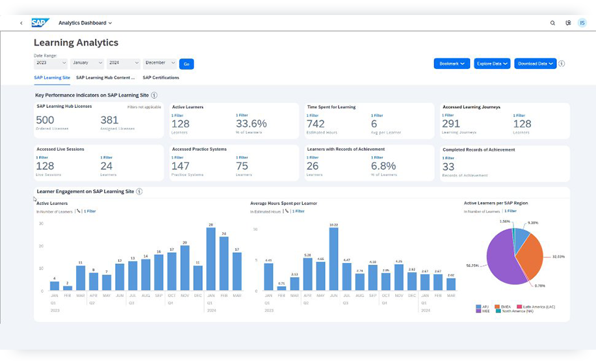
Task: Open the December end month dropdown
Action: pos(160,63)
